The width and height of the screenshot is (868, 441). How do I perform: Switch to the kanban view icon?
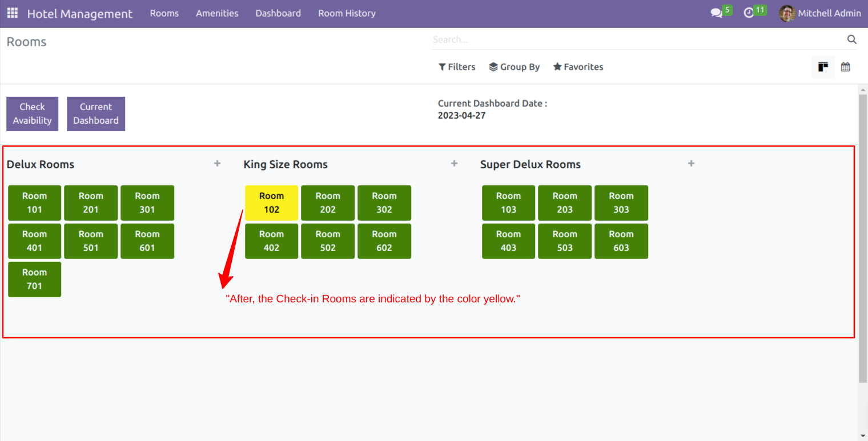pos(823,67)
